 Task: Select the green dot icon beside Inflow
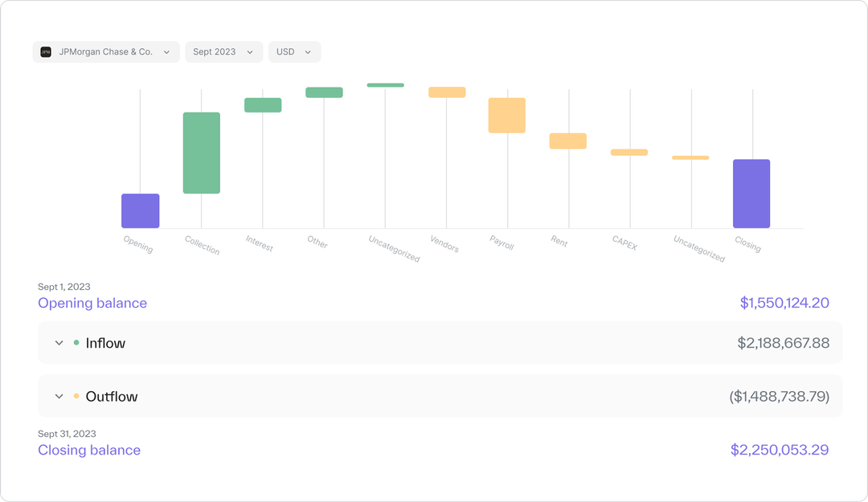(x=76, y=342)
